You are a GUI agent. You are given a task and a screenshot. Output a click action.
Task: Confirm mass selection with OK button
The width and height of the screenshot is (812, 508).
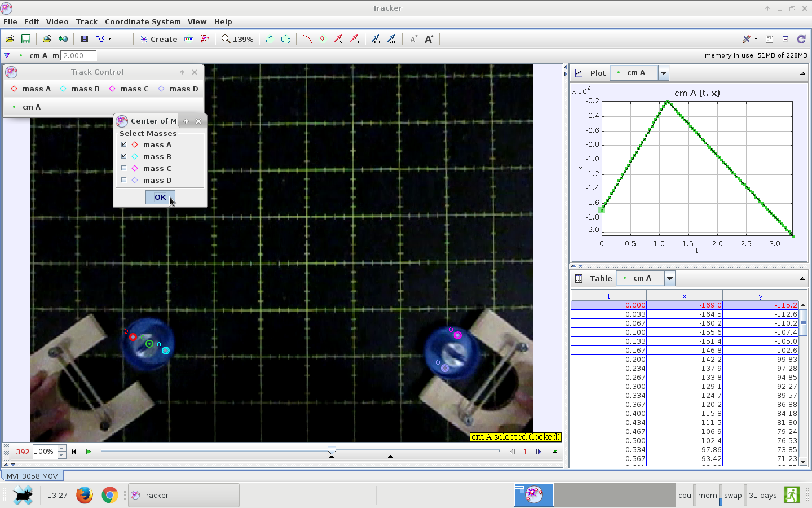coord(160,197)
